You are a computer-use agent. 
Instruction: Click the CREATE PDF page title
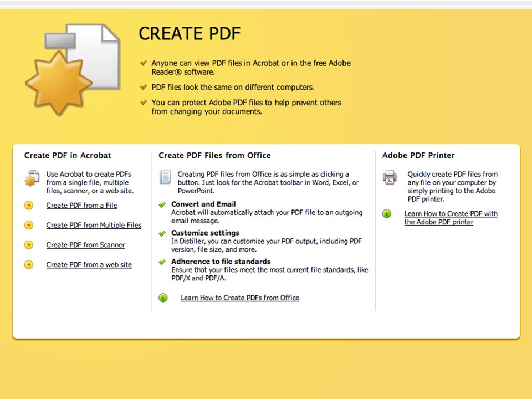point(190,34)
